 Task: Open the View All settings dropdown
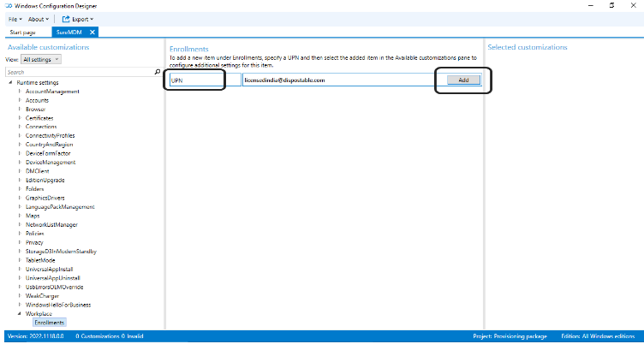click(x=41, y=60)
